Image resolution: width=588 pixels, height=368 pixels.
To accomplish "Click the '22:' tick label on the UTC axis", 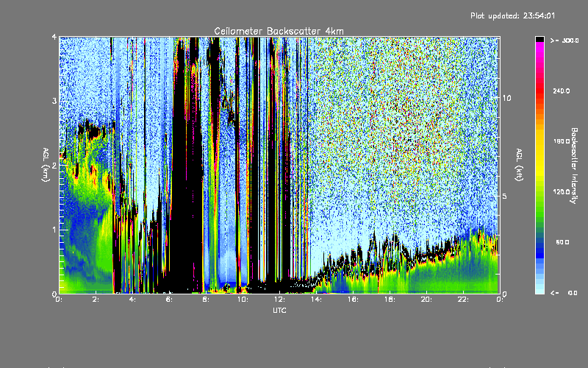I will [463, 300].
